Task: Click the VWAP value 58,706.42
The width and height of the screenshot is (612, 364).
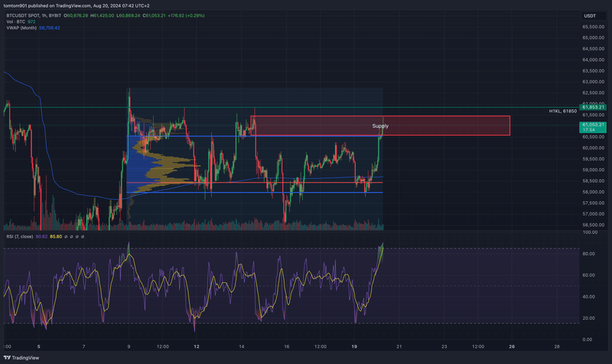Action: pos(50,28)
